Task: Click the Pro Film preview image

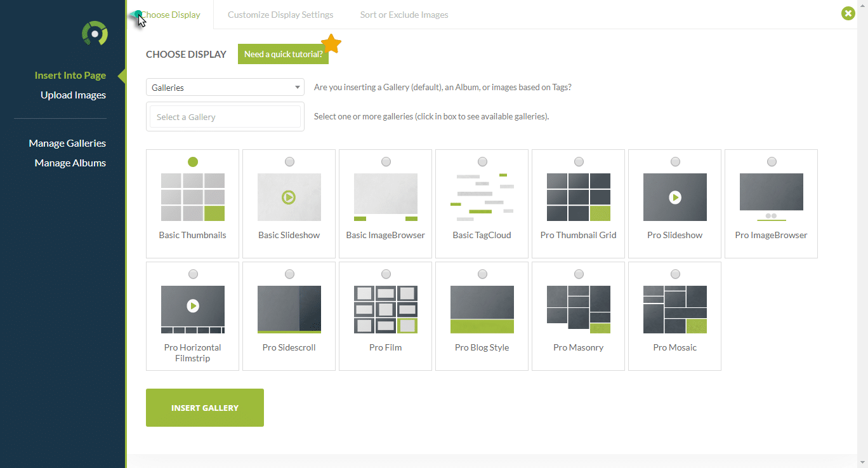Action: (x=386, y=309)
